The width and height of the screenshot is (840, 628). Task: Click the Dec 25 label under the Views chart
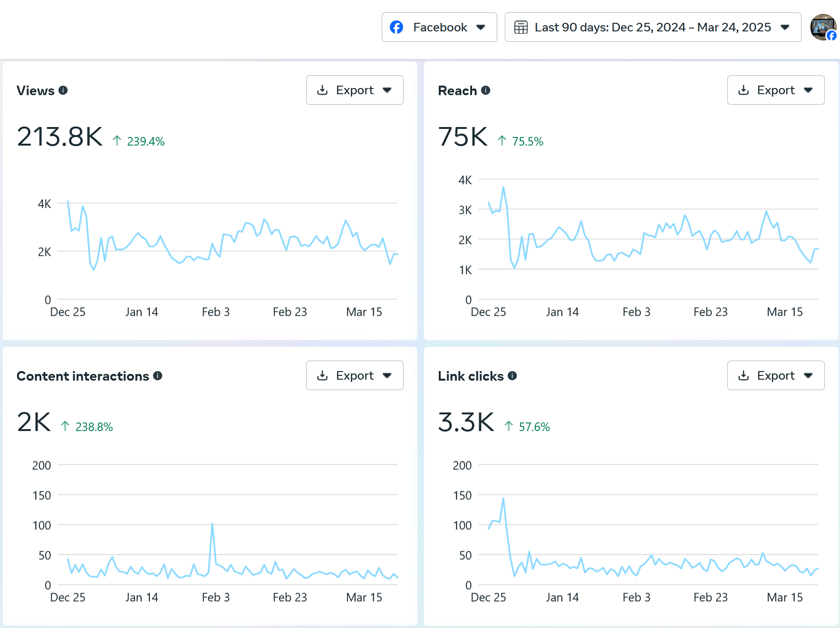coord(68,312)
